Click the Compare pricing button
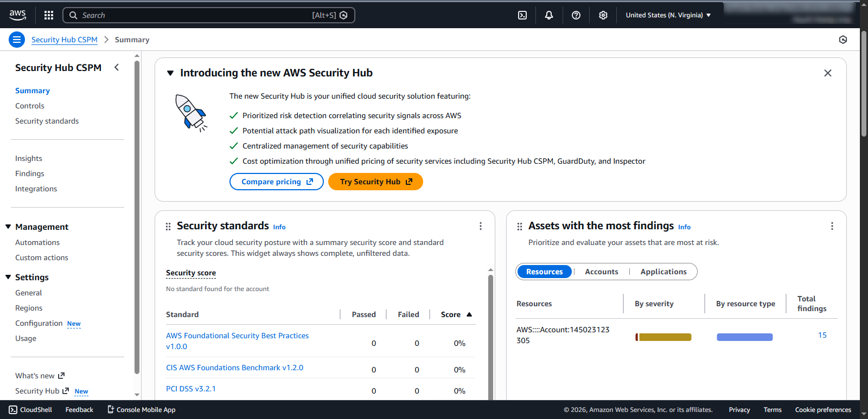This screenshot has height=419, width=868. click(x=277, y=182)
